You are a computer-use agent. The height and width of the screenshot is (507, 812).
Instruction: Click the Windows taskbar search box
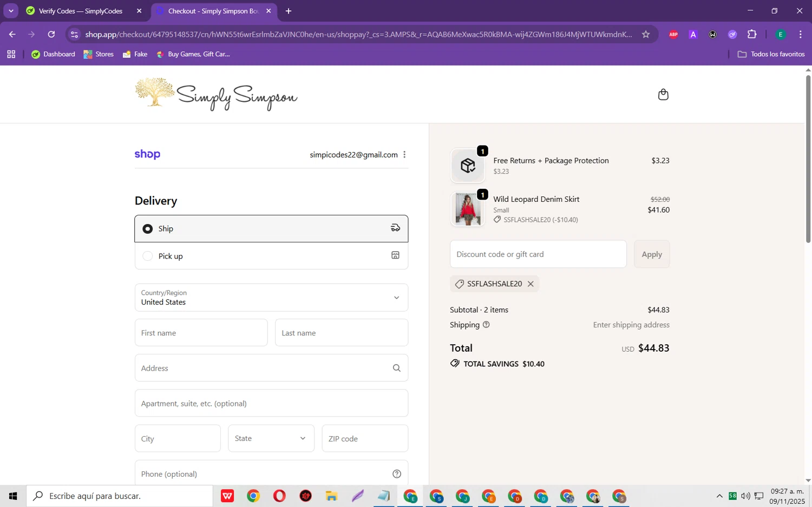pyautogui.click(x=120, y=496)
